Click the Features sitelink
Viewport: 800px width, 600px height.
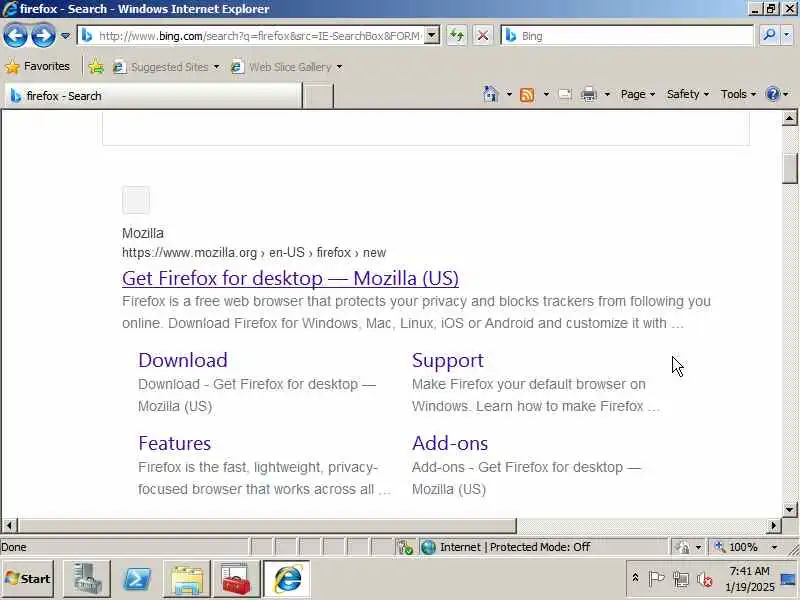174,443
